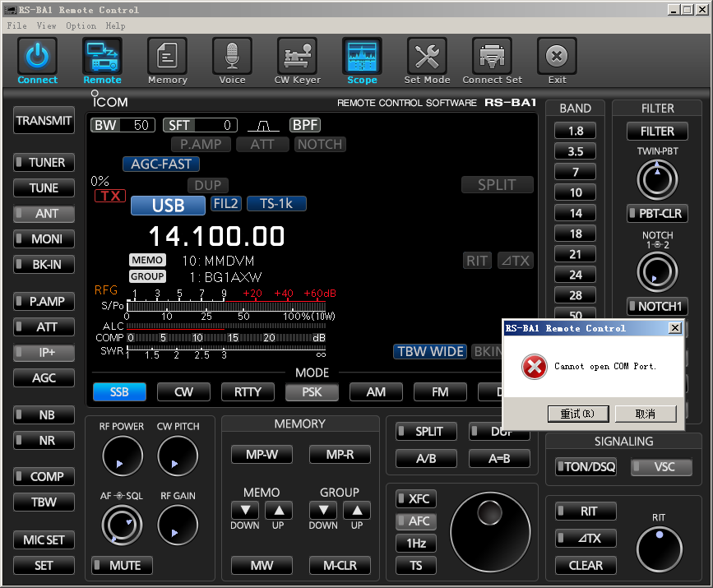713x588 pixels.
Task: Select the 14 MHz band button
Action: coord(575,213)
